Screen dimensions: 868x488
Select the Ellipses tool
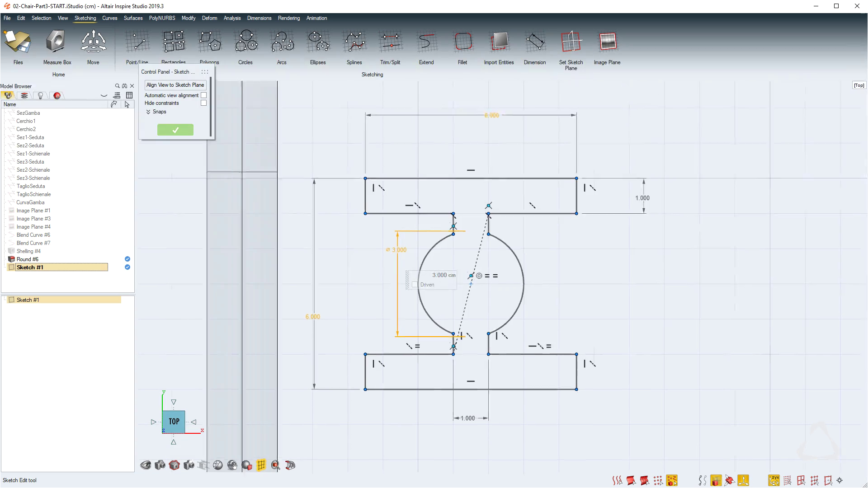pos(318,42)
